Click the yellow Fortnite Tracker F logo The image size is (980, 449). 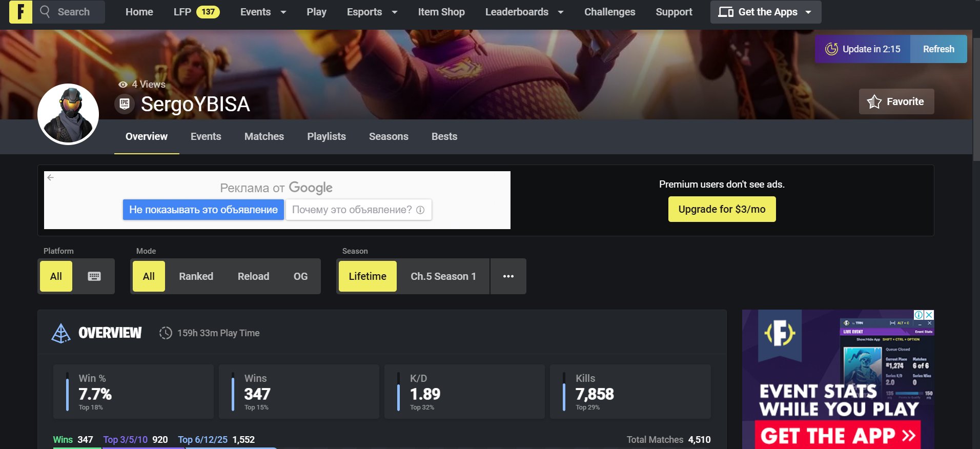tap(21, 11)
